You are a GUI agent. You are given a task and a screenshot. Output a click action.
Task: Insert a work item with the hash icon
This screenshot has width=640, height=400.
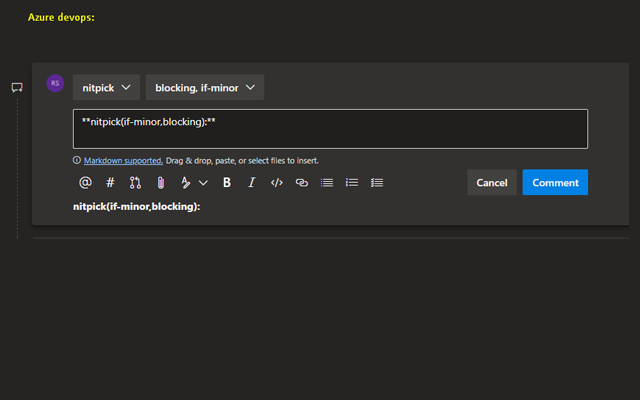tap(110, 182)
